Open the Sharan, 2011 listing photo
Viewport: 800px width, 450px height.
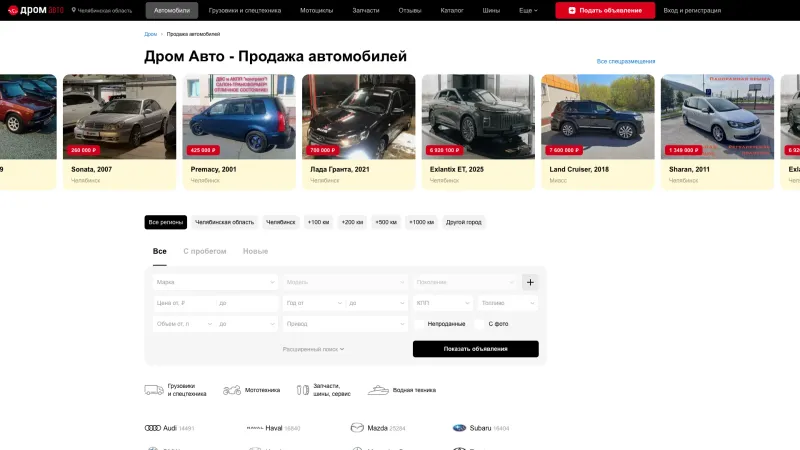pos(717,117)
